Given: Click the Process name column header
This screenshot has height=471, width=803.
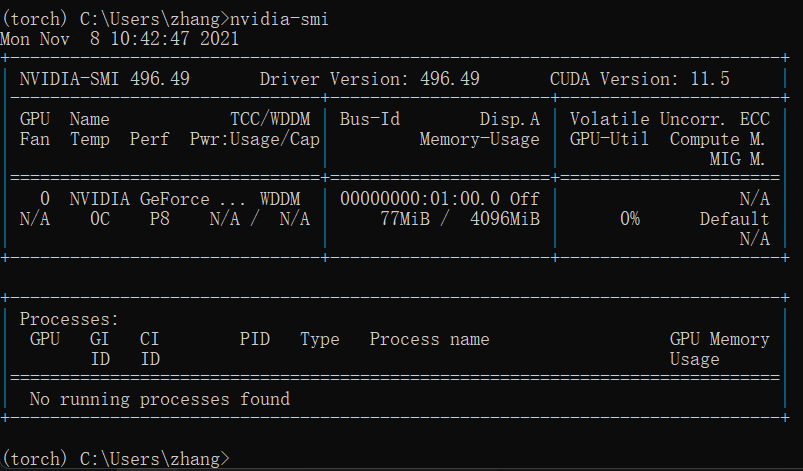Looking at the screenshot, I should click(430, 339).
